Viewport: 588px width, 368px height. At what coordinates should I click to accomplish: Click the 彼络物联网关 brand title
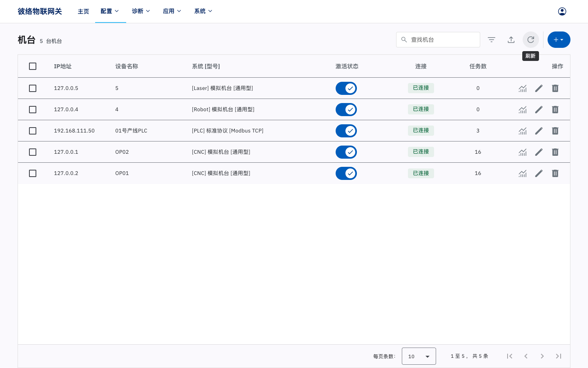40,11
